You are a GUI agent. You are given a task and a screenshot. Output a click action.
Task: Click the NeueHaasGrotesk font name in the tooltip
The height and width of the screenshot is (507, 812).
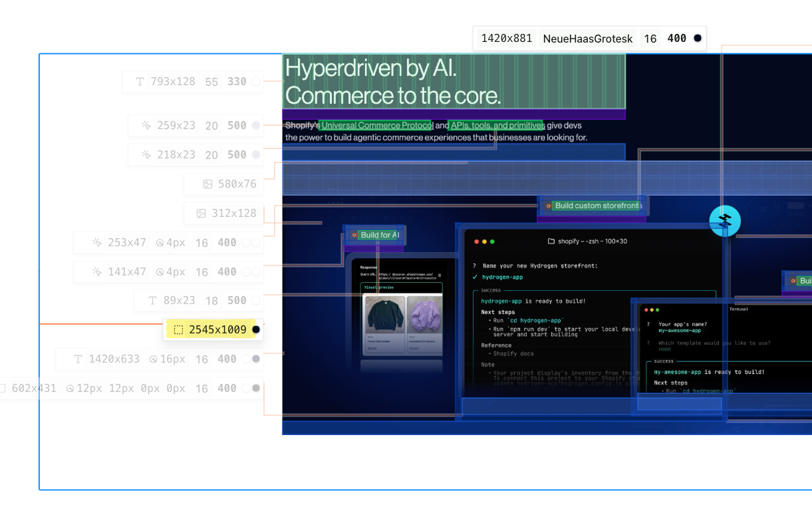[x=588, y=39]
